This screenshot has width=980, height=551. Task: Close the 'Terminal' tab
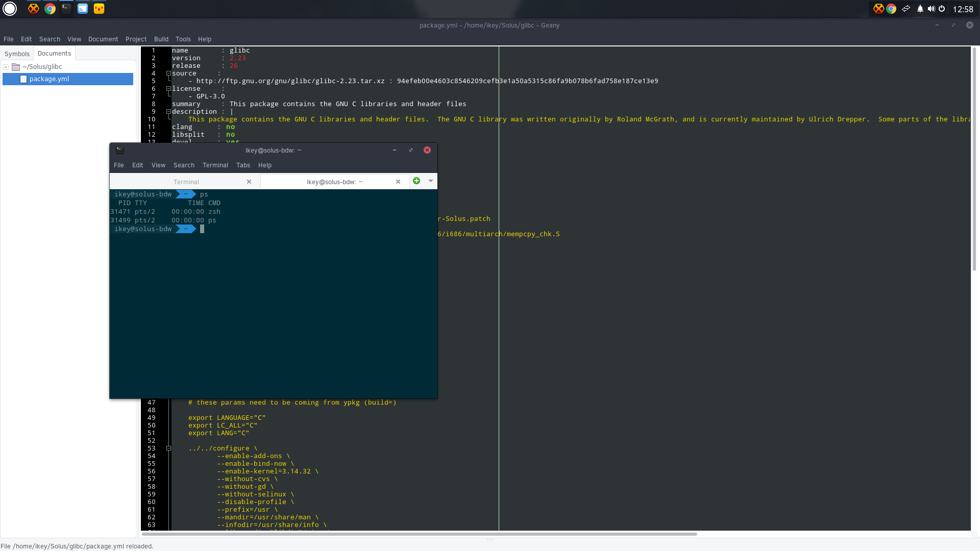(249, 182)
